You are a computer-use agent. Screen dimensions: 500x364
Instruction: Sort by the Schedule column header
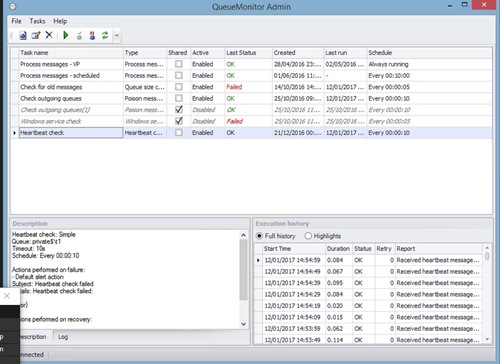coord(429,53)
